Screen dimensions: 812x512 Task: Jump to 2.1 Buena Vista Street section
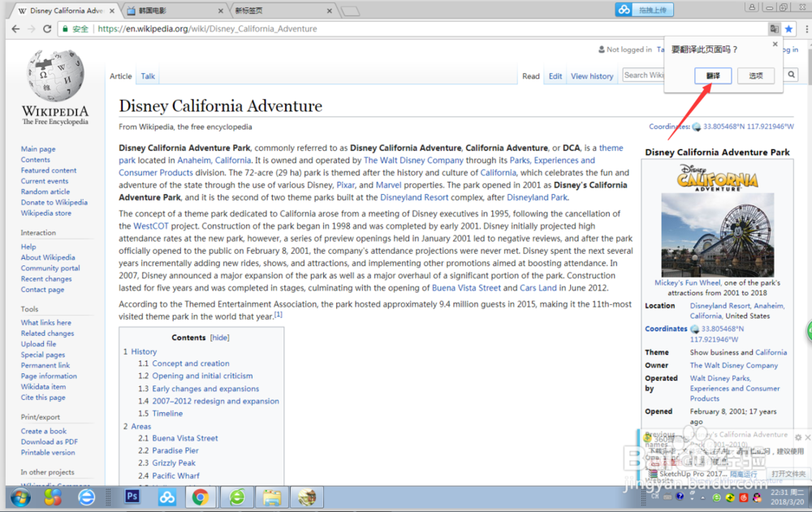point(185,438)
